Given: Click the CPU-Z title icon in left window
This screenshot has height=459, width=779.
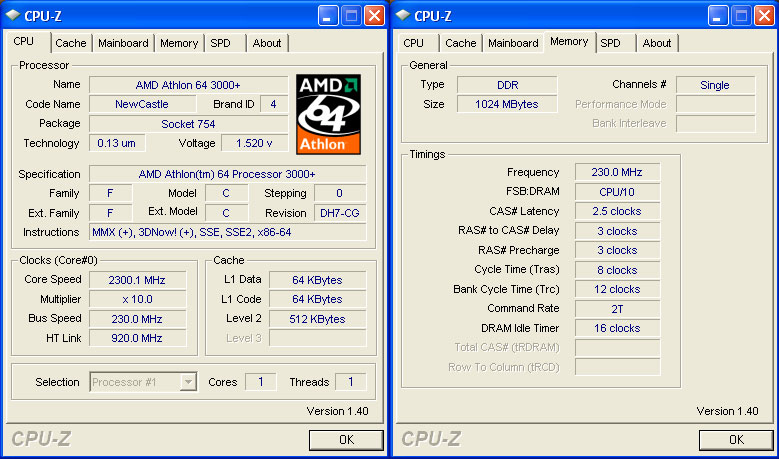Looking at the screenshot, I should click(x=13, y=15).
